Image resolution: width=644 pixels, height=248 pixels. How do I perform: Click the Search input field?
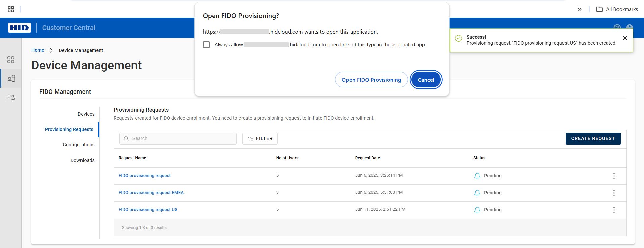tap(181, 139)
